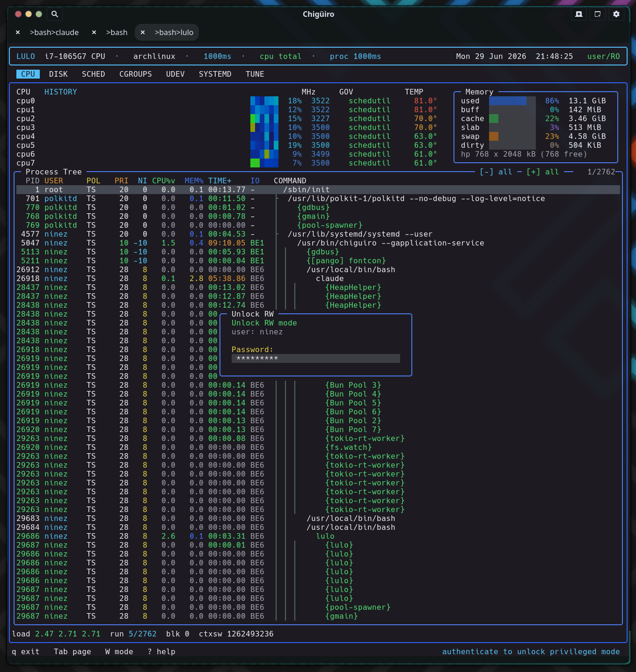Click the W mode shortcut
The width and height of the screenshot is (636, 672).
119,651
